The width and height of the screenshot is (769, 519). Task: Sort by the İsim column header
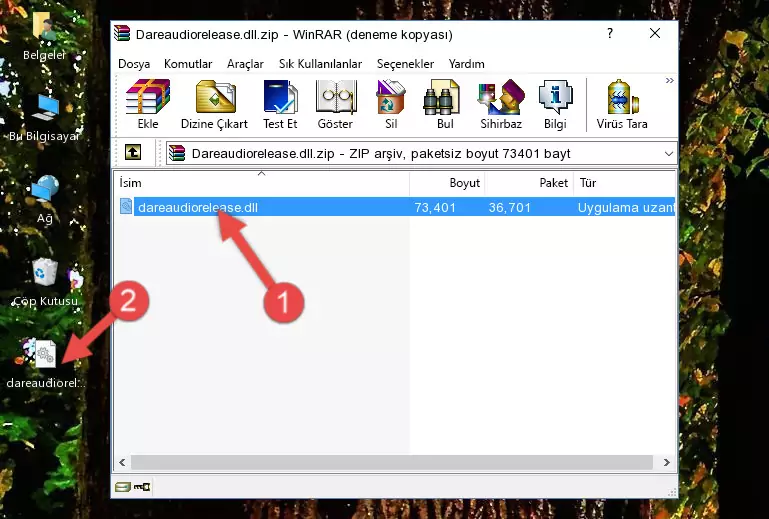coord(262,182)
